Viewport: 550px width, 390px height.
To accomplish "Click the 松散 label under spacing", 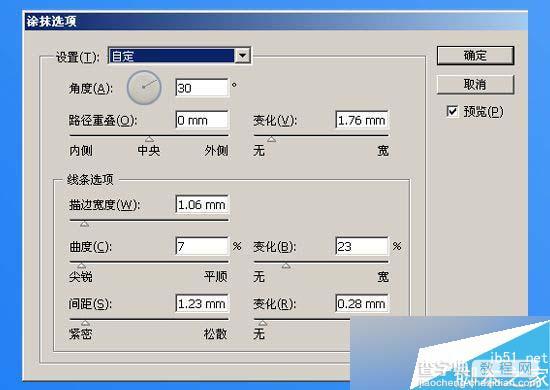I will pyautogui.click(x=216, y=334).
